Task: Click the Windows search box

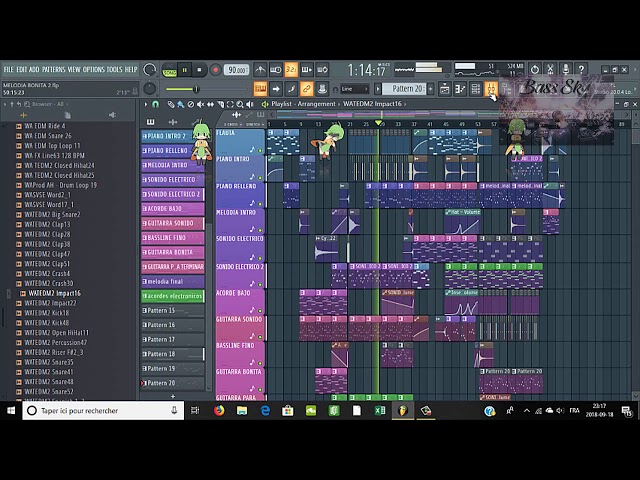Action: pyautogui.click(x=103, y=411)
